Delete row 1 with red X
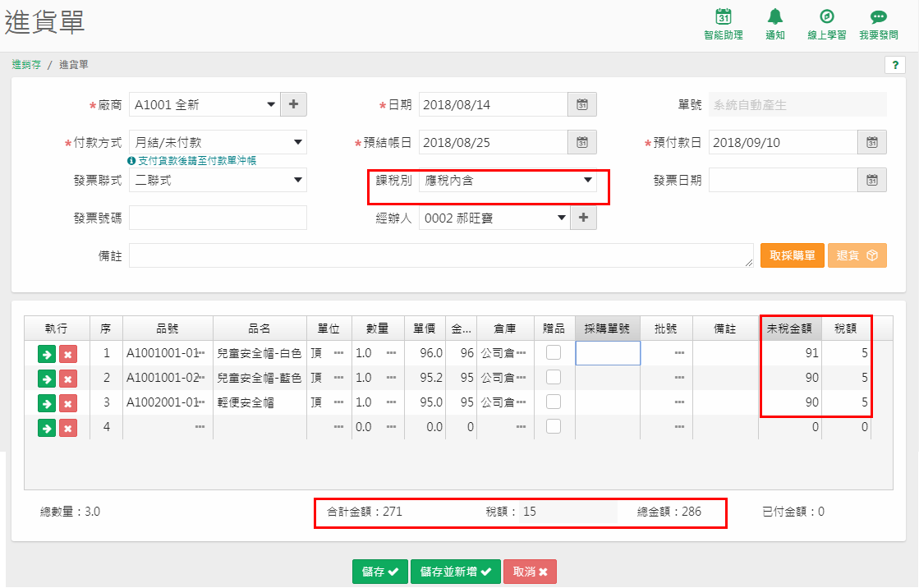Image resolution: width=919 pixels, height=588 pixels. (68, 354)
